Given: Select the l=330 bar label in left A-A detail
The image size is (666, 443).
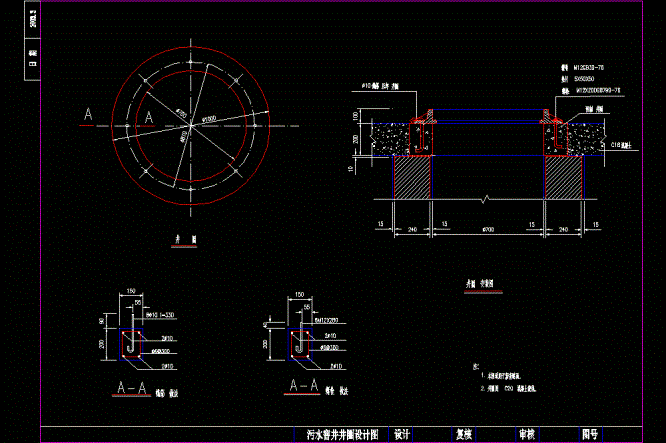Looking at the screenshot, I should tap(160, 315).
